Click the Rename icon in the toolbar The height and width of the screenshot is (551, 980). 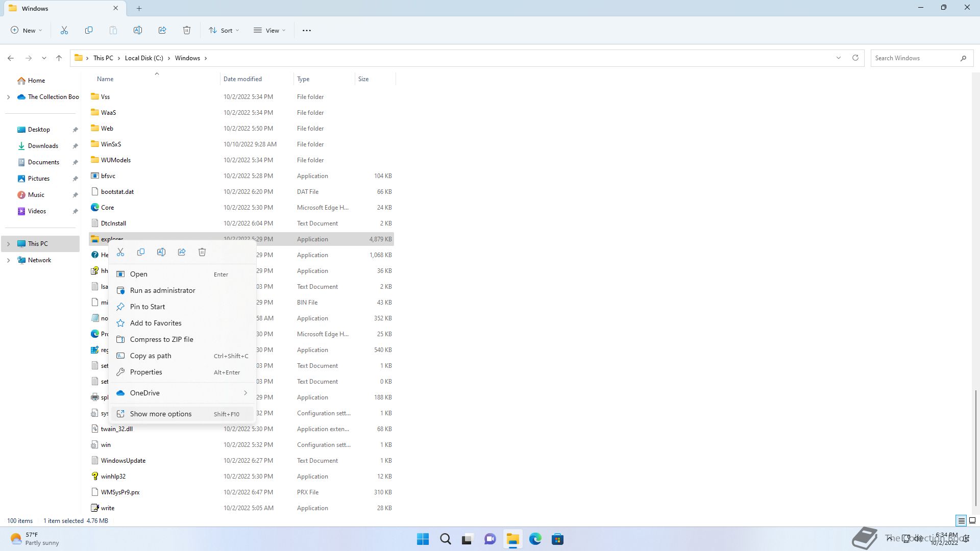click(138, 31)
